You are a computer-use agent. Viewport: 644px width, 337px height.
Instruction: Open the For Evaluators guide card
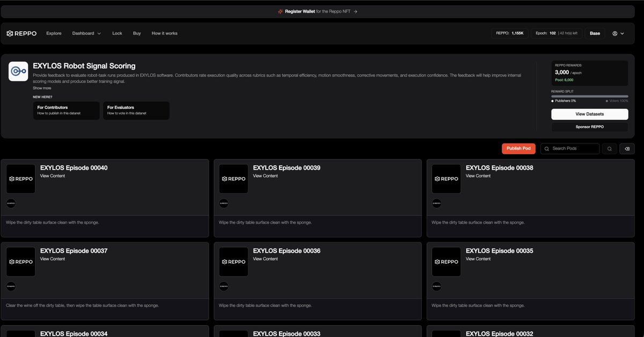(x=136, y=111)
